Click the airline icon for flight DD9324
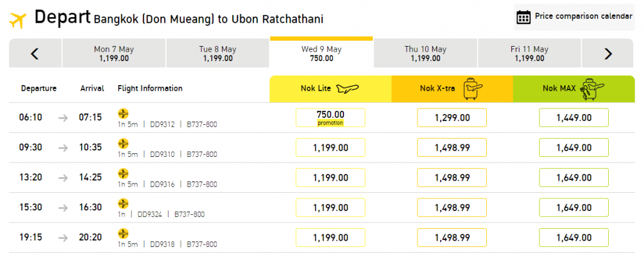 pos(123,204)
